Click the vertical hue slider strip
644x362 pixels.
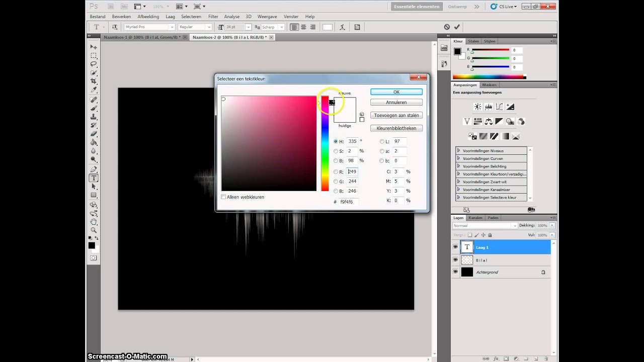tap(325, 143)
